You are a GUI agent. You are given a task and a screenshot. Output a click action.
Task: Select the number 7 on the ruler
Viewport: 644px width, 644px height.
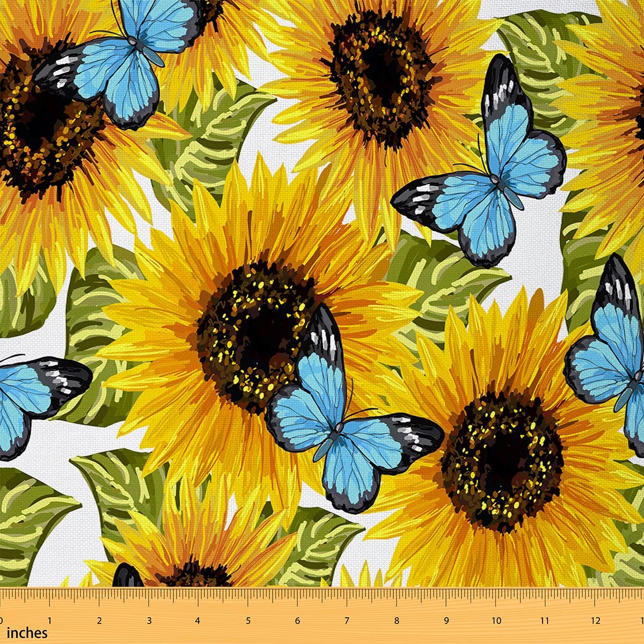pos(347,621)
